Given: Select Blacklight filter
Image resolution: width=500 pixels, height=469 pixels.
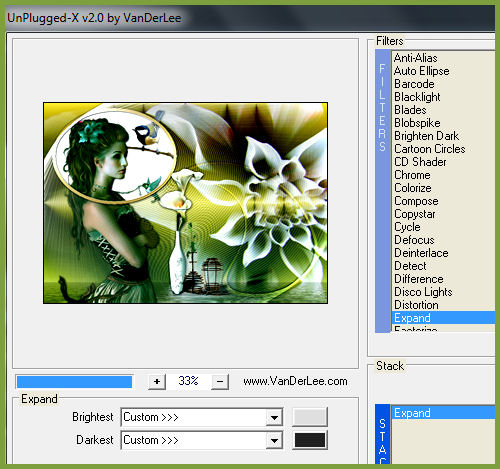Looking at the screenshot, I should tap(443, 97).
